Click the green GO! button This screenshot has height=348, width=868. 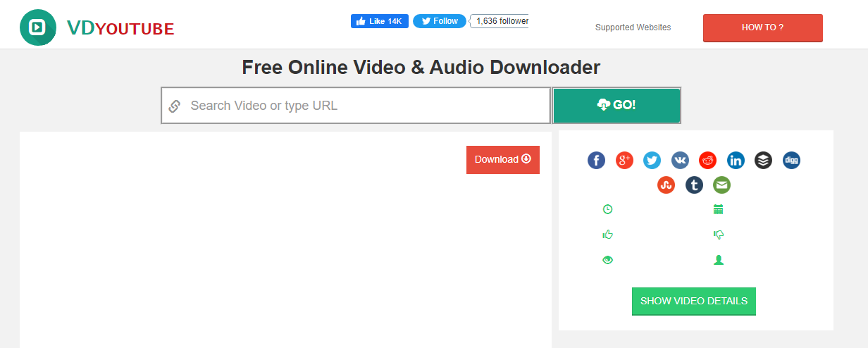(616, 105)
